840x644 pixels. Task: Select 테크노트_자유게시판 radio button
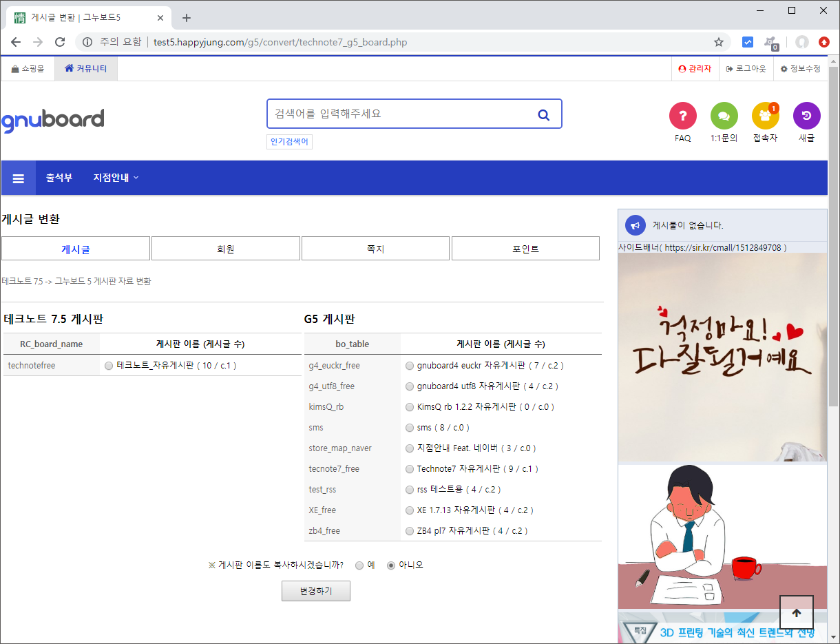109,366
